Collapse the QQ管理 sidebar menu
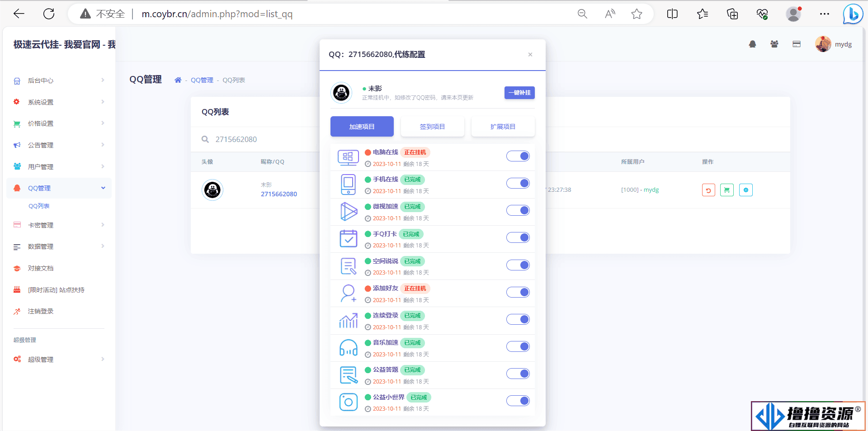Viewport: 868px width, 431px height. [59, 188]
